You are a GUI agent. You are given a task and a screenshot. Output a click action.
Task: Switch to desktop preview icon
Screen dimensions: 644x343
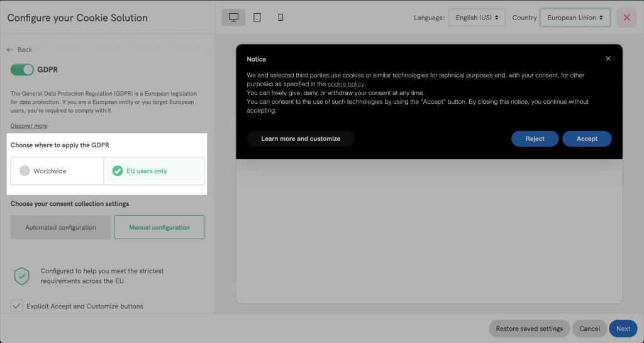pos(233,18)
